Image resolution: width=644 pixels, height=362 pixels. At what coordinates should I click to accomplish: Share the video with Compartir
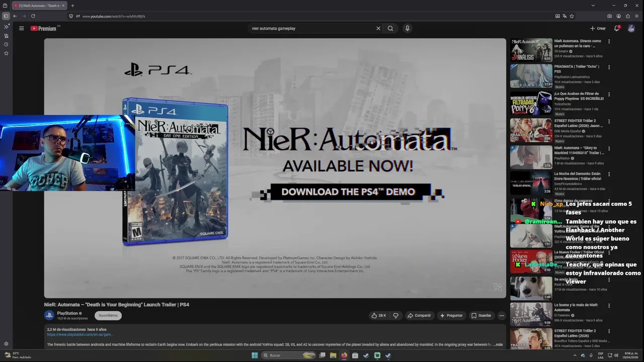pos(419,315)
